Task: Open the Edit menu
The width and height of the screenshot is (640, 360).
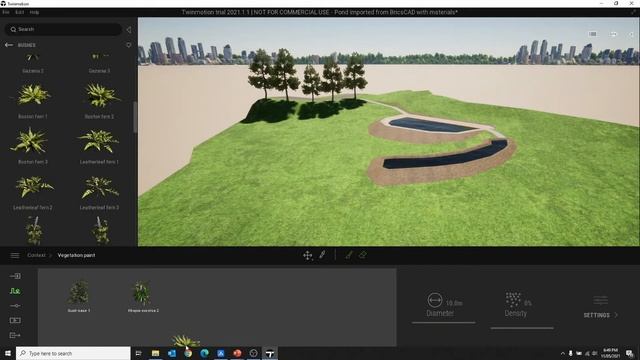Action: coord(19,12)
